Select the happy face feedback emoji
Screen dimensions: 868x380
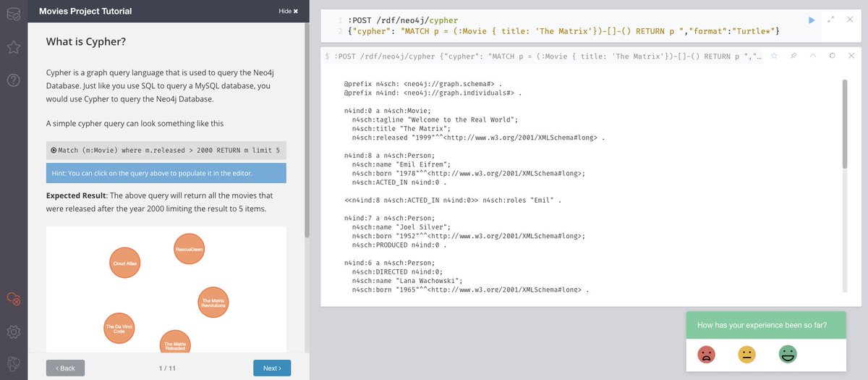[788, 355]
